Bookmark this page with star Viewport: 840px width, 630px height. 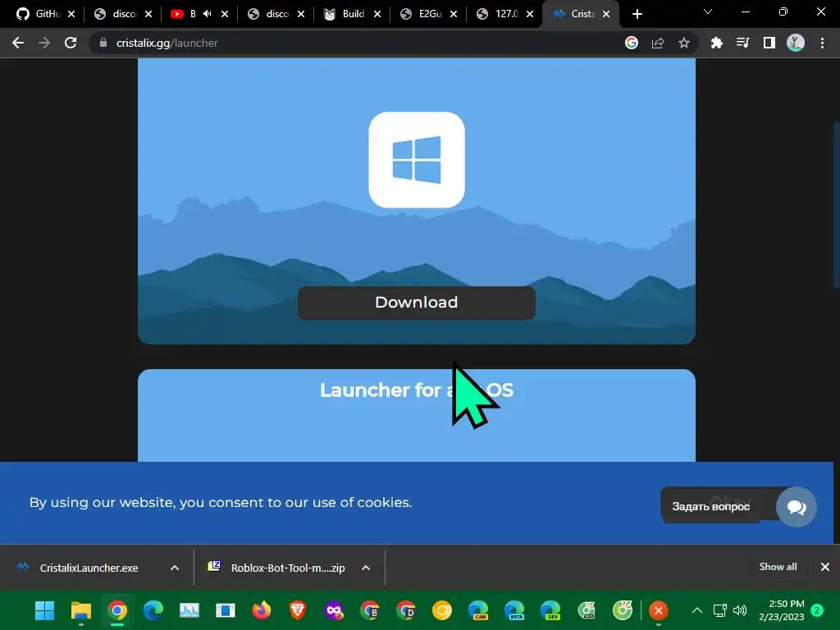684,43
